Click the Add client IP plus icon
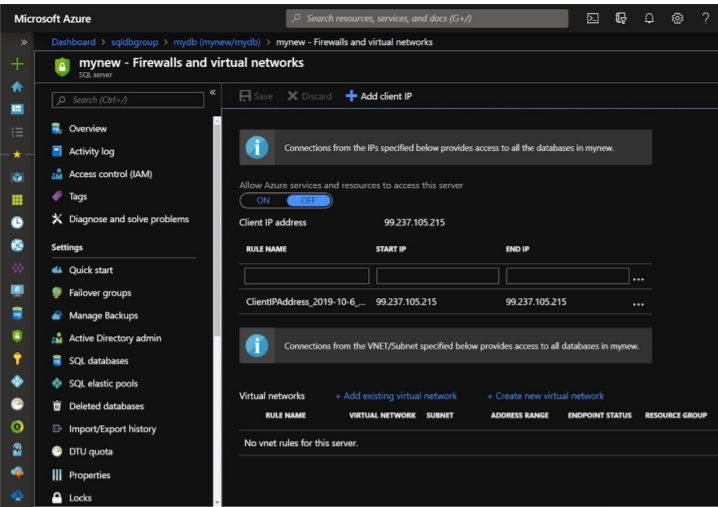Image resolution: width=718 pixels, height=507 pixels. tap(351, 96)
